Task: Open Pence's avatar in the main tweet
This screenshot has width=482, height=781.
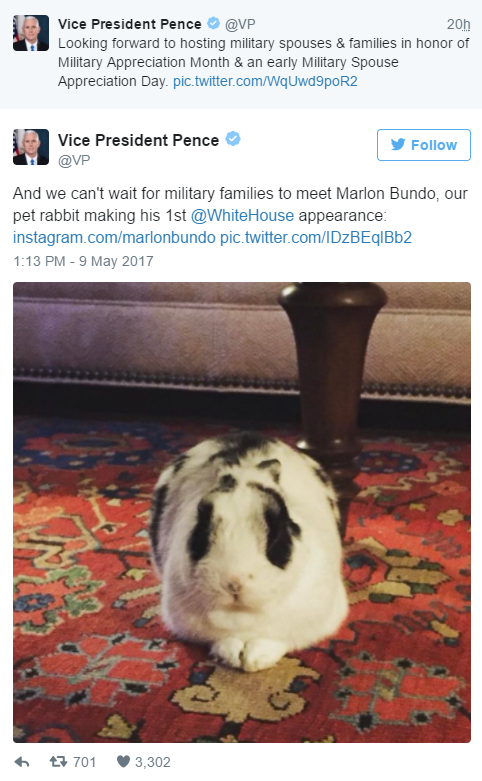Action: click(31, 147)
